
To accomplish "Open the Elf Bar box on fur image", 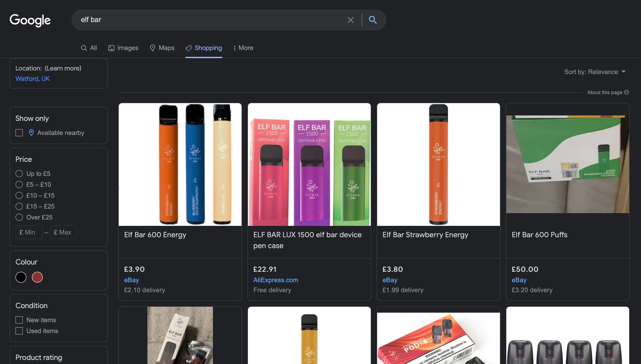I will [180, 336].
